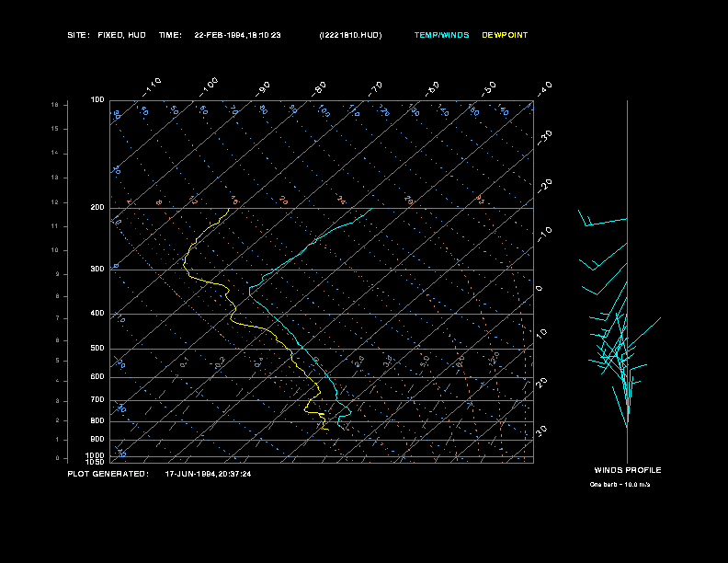This screenshot has height=563, width=728.
Task: Click the -40 temperature label at top-right corner
Action: 545,89
